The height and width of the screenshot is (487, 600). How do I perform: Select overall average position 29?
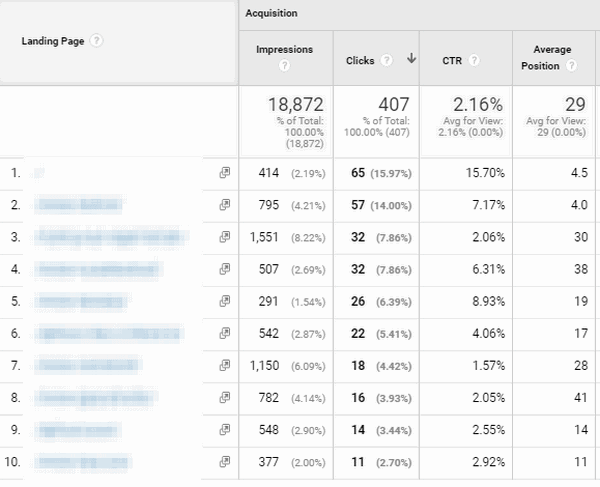[x=576, y=104]
